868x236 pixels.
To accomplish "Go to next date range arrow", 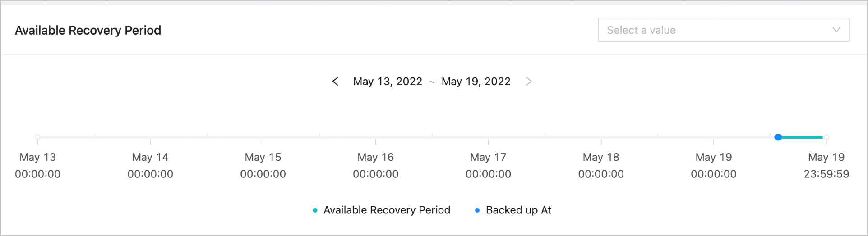I will point(529,82).
